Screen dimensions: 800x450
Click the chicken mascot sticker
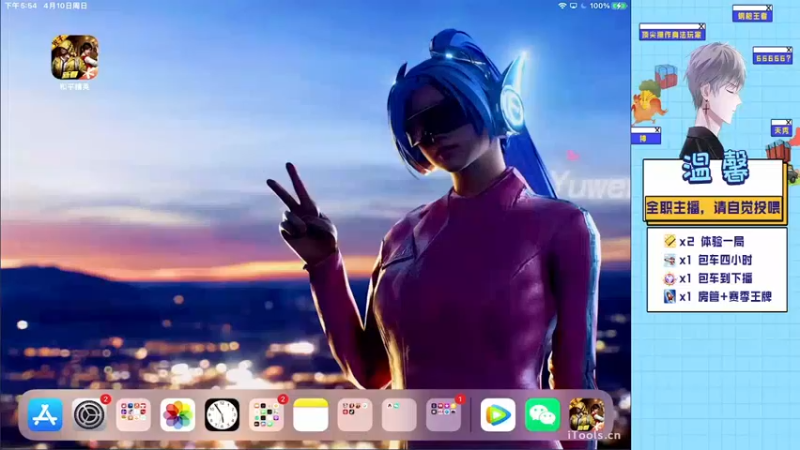pos(647,104)
